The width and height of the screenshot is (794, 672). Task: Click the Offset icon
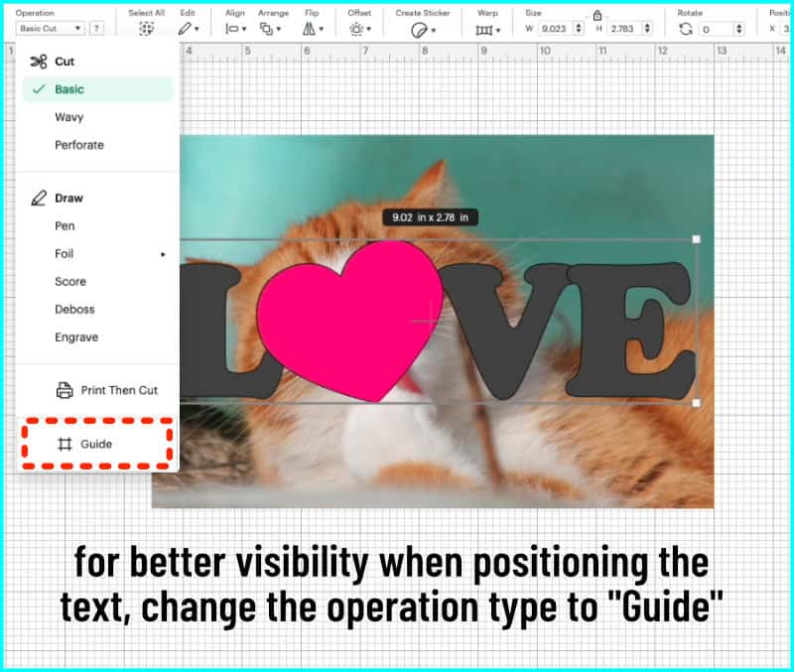[x=356, y=30]
